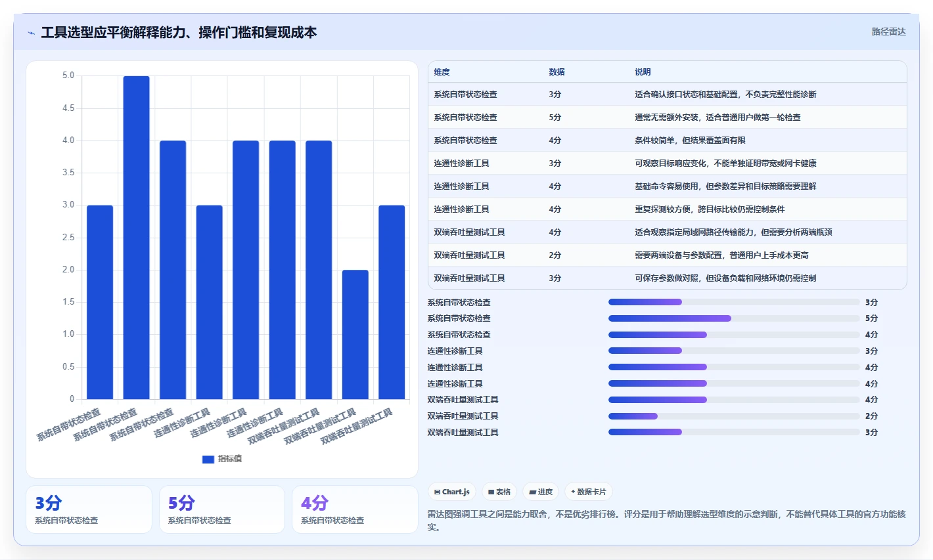Select the cell 可观察目标响应变化，不能单独证明带宽或网卡健康
The image size is (933, 560).
[x=725, y=163]
